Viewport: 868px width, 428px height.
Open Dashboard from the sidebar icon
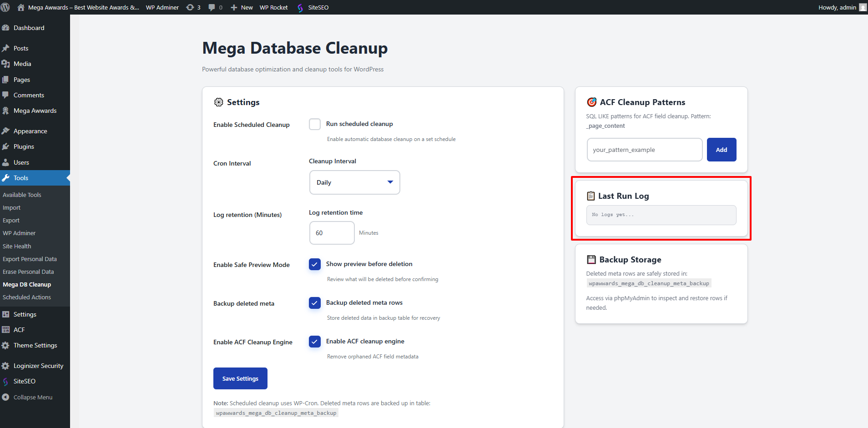click(5, 28)
